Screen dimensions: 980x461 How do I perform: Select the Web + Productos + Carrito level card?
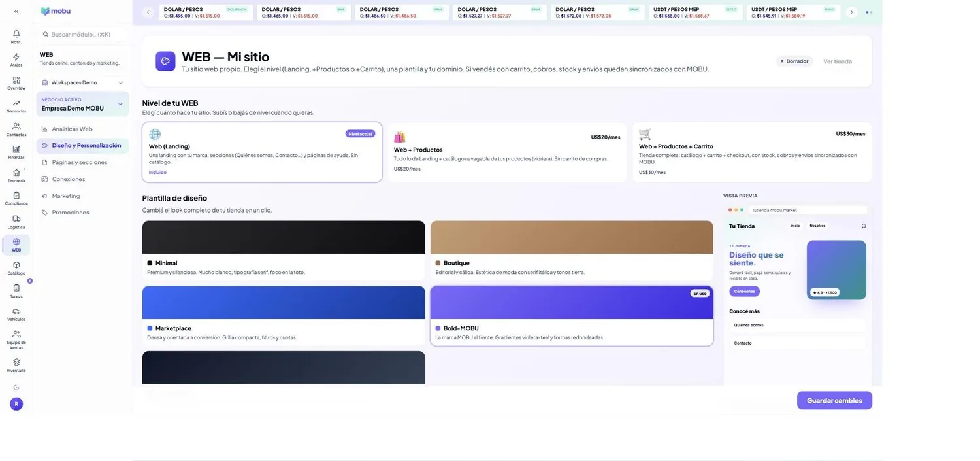tap(752, 152)
